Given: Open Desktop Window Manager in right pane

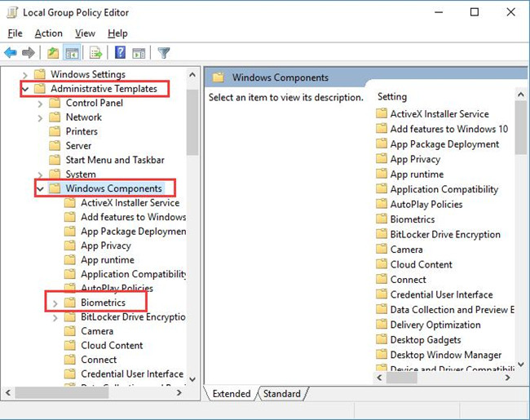Looking at the screenshot, I should point(446,355).
